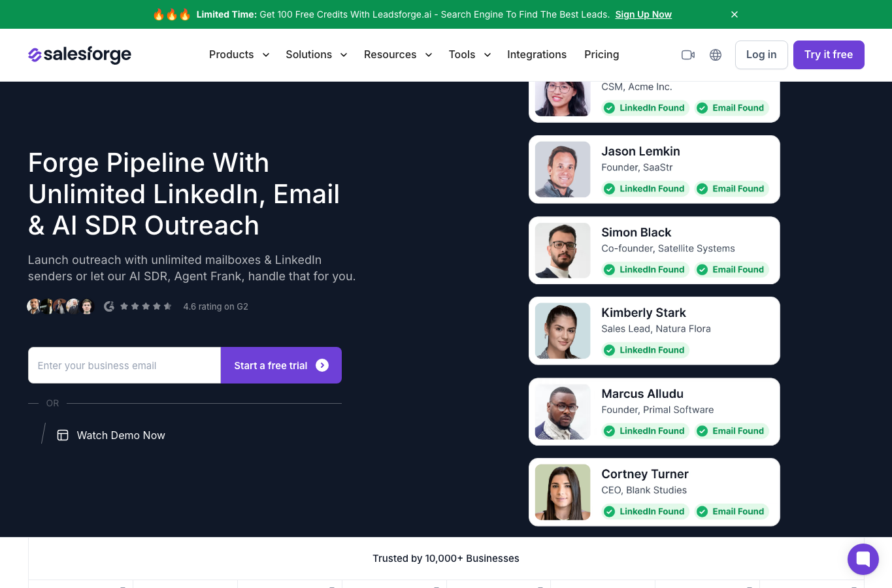Click Kimberly Stark's LinkedIn Found badge
Viewport: 892px width, 588px height.
pos(646,350)
